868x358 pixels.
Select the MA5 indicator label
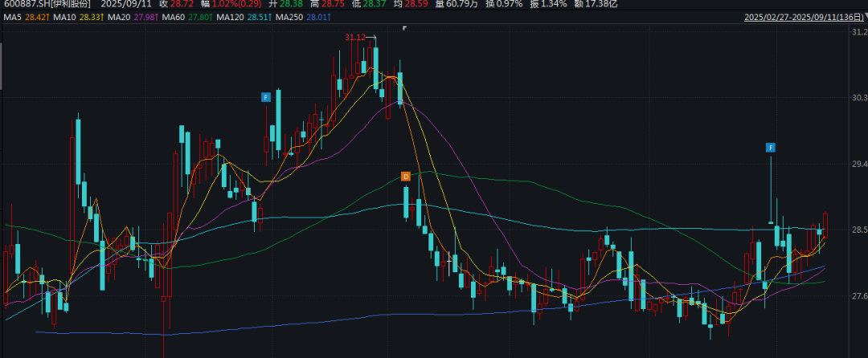[13, 18]
